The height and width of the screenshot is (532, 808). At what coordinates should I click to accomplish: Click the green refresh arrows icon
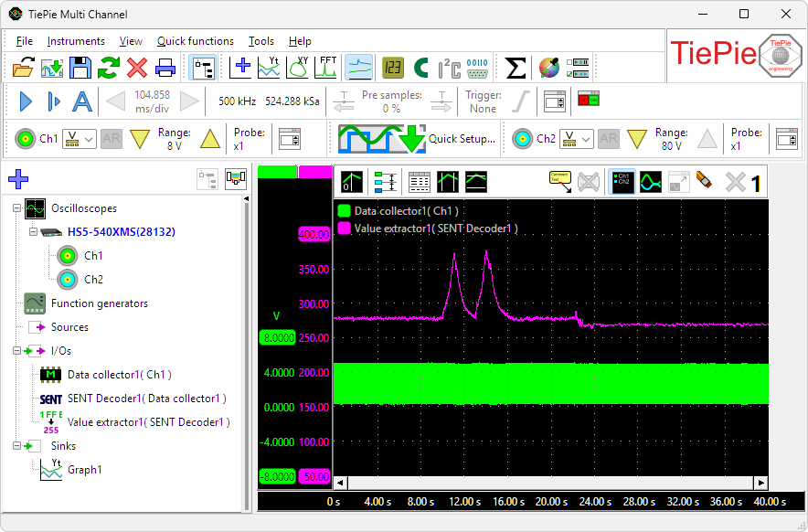click(109, 68)
